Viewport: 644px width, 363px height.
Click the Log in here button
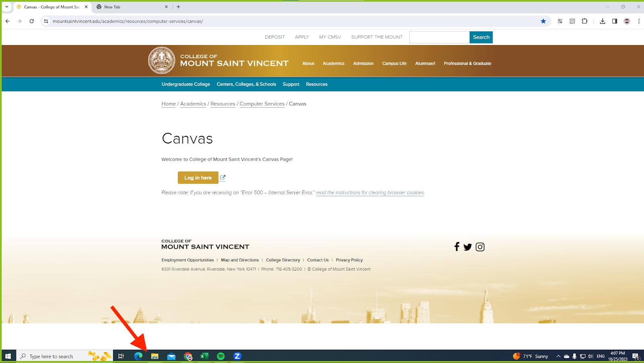point(198,178)
